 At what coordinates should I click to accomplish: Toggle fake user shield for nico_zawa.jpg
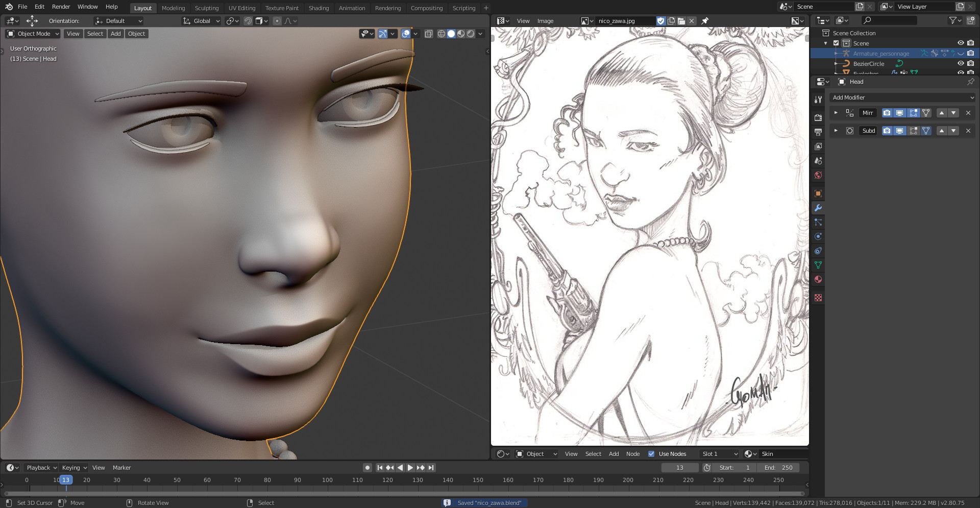pyautogui.click(x=661, y=21)
